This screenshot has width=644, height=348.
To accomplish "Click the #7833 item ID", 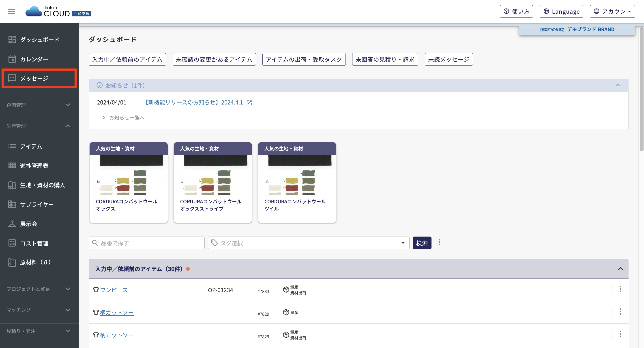I will (263, 291).
